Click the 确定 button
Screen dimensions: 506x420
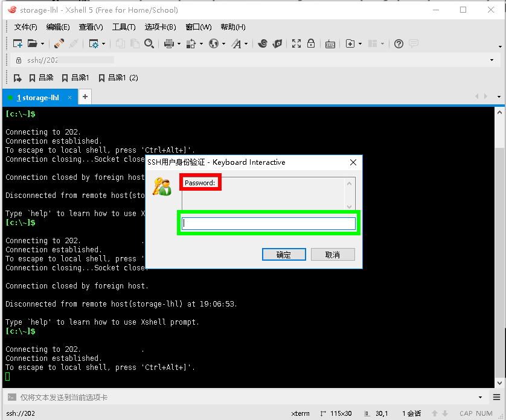(284, 255)
